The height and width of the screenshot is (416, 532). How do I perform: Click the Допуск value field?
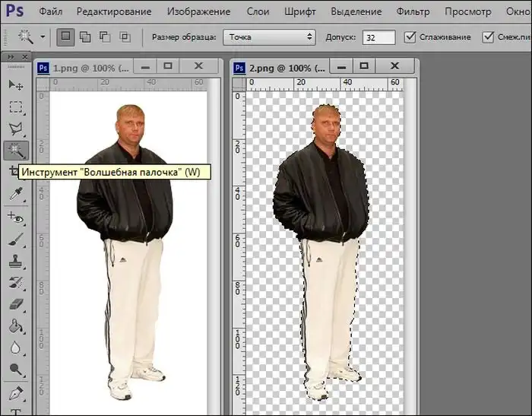pyautogui.click(x=378, y=37)
